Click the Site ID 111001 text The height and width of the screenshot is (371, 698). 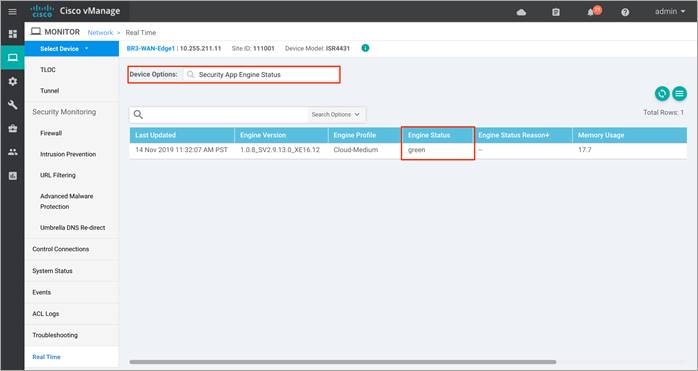coord(253,48)
